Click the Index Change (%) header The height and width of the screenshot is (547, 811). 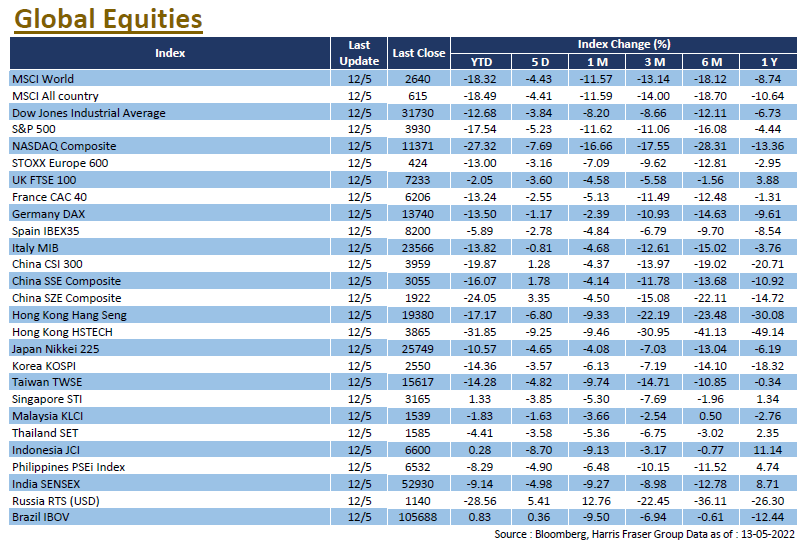click(624, 44)
